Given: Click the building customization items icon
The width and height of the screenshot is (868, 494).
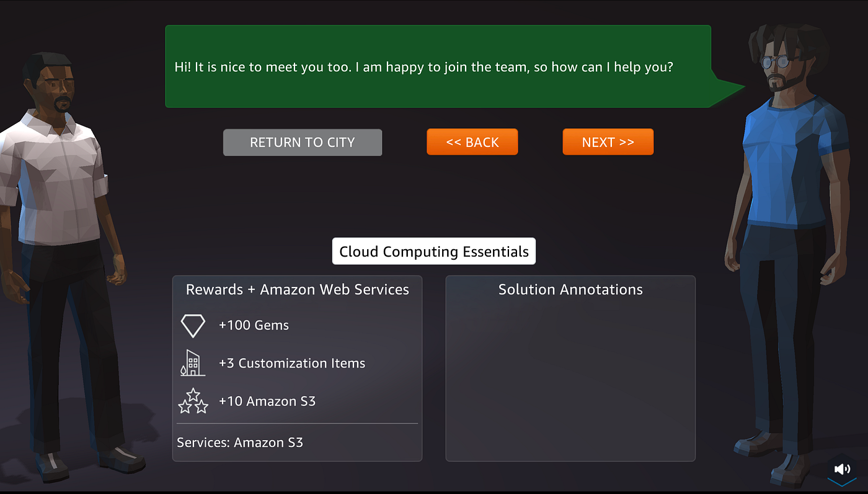Looking at the screenshot, I should coord(192,363).
